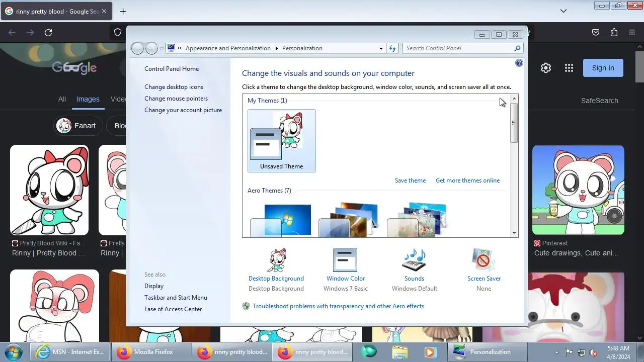The height and width of the screenshot is (362, 644).
Task: Open Windows Media Player taskbar icon
Action: 430,352
